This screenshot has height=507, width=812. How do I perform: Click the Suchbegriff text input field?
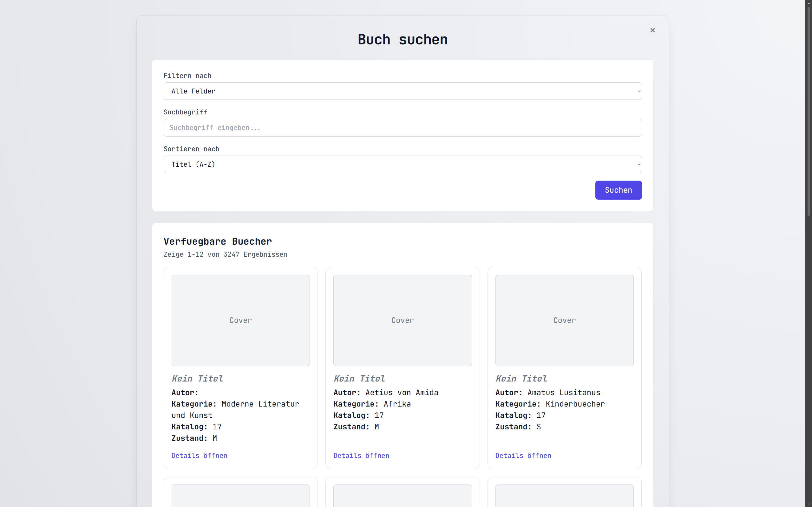click(x=402, y=128)
